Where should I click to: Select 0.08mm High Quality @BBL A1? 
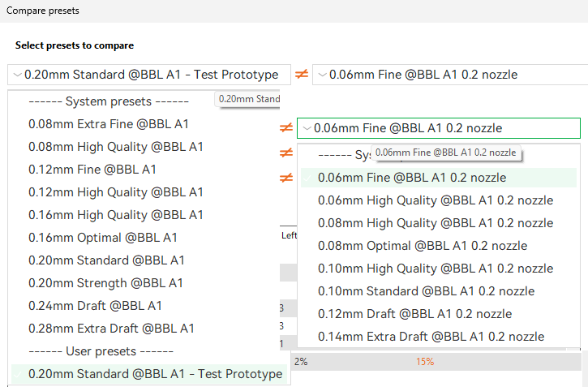click(115, 147)
